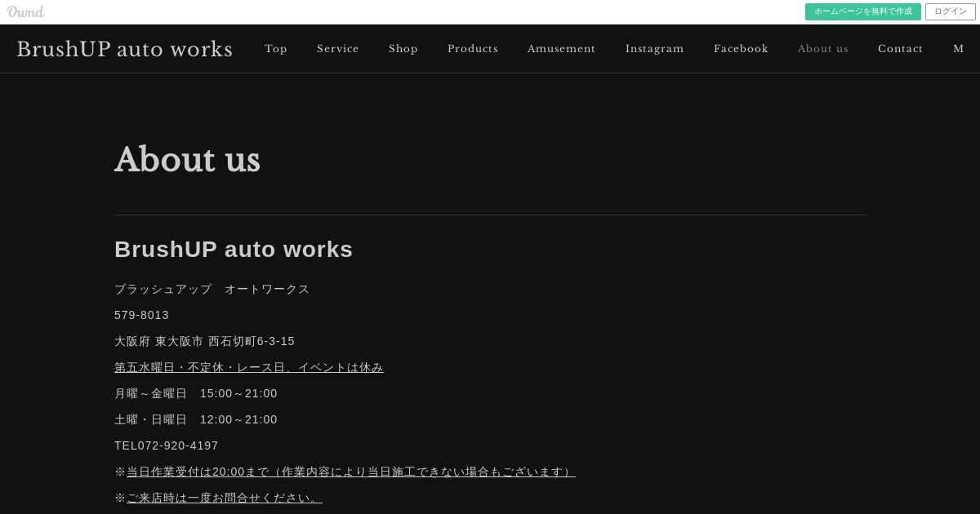Select the About us navigation item

pos(823,49)
